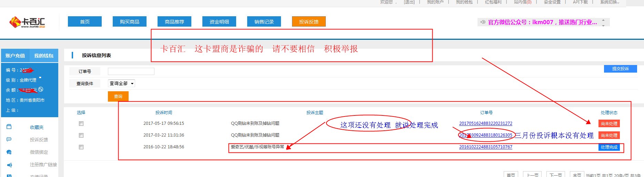644x177 pixels.
Task: Open order number 2017030924883180126305
Action: (x=486, y=135)
